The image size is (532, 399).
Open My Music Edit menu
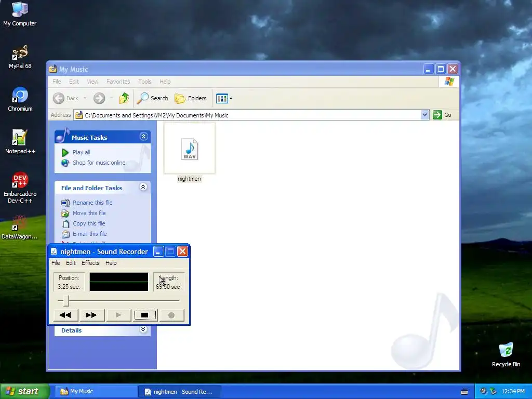click(x=74, y=82)
